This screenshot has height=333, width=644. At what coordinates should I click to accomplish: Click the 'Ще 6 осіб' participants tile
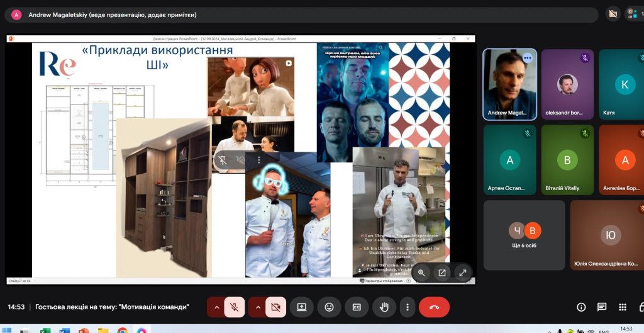click(524, 235)
